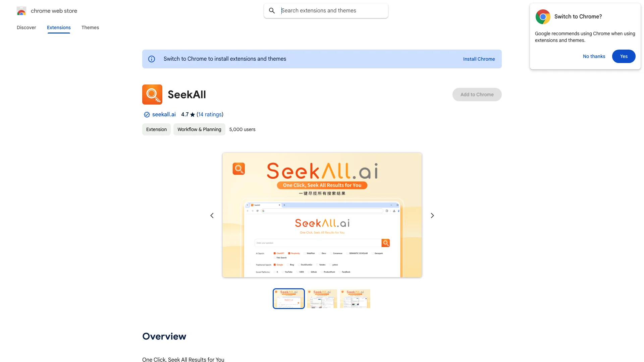
Task: Click the SeekAll magnifier search icon
Action: pyautogui.click(x=152, y=94)
